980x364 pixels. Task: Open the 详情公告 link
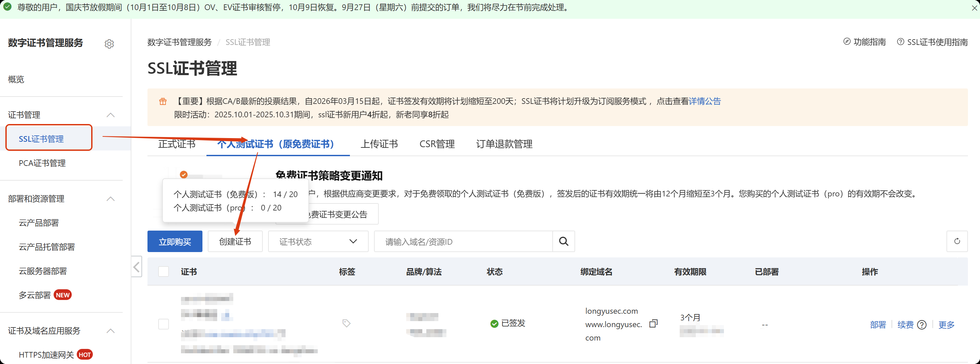point(705,101)
